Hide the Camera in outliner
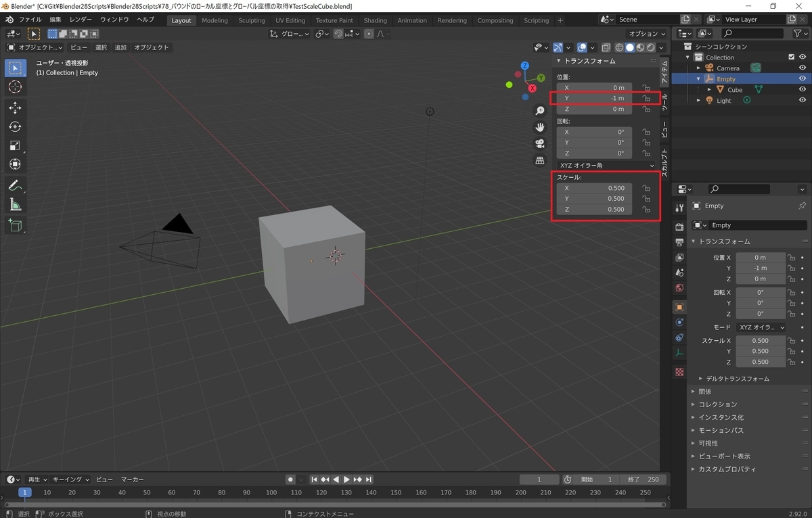812x518 pixels. click(x=803, y=68)
